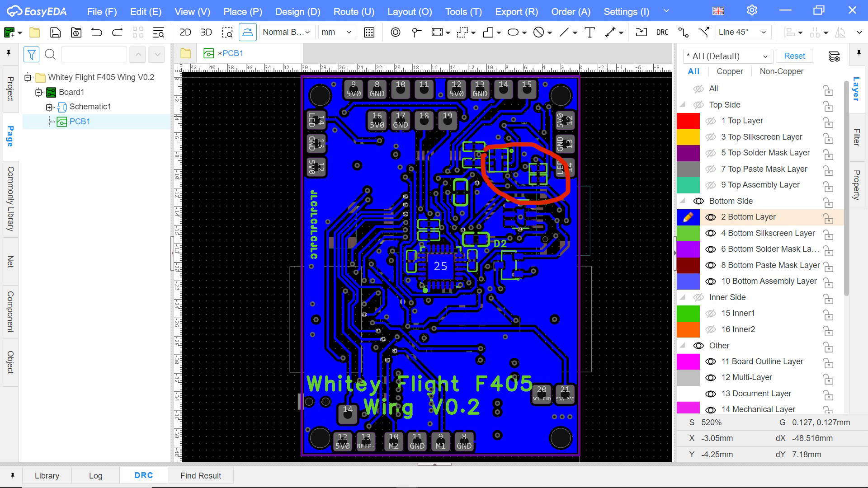The image size is (868, 488).
Task: Show Non-Copper layers only
Action: click(x=781, y=71)
